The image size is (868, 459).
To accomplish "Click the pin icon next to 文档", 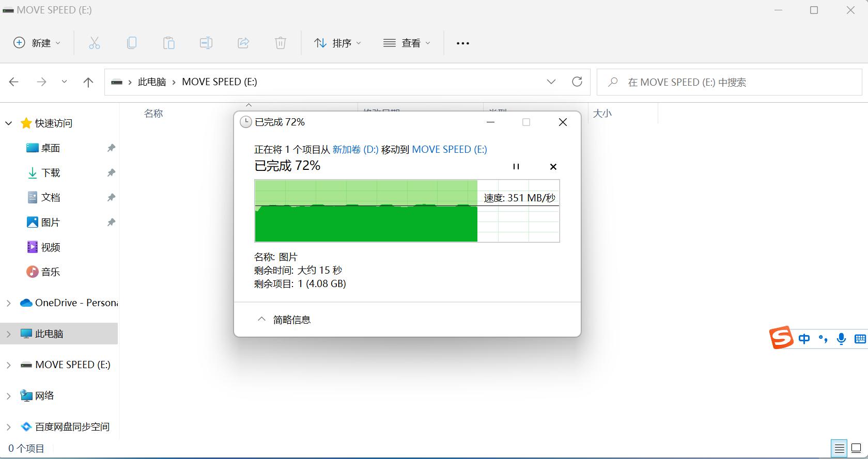I will (111, 198).
